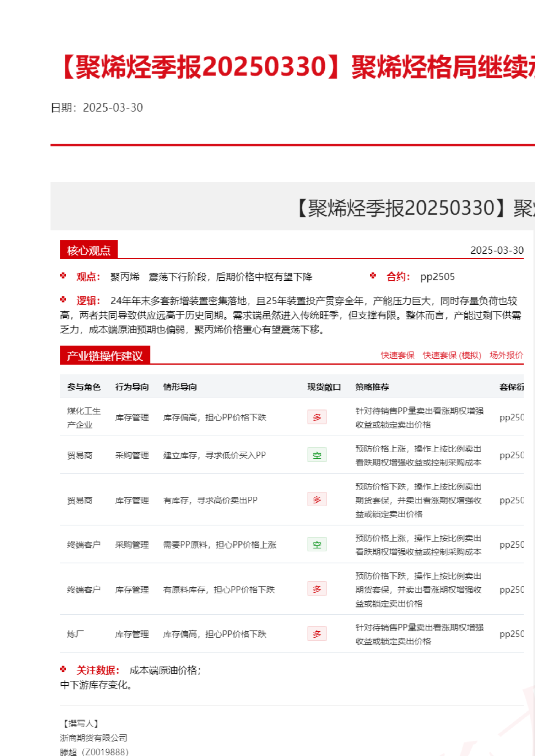Click 需要PP原料，担心PP价格上涨 cell
Image resolution: width=535 pixels, height=756 pixels.
(x=220, y=544)
